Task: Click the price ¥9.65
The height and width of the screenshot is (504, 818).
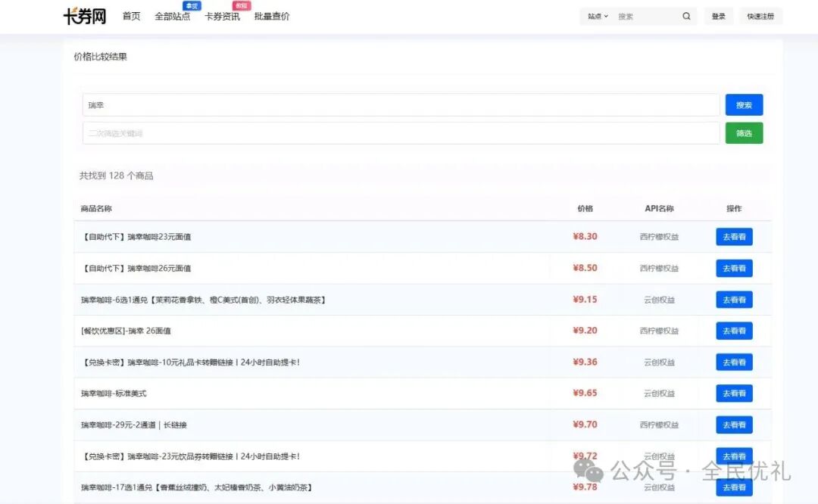Action: click(x=585, y=393)
